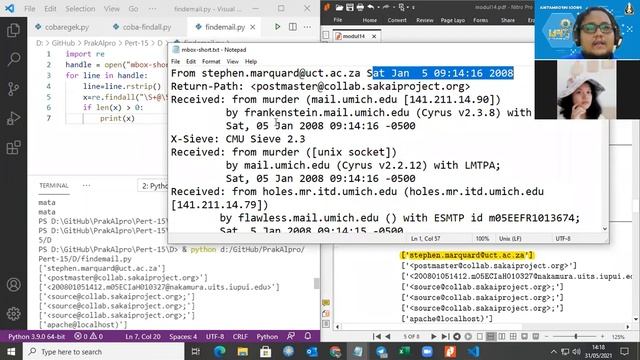Open the Manage gear in VS Code
The width and height of the screenshot is (640, 360).
(13, 313)
